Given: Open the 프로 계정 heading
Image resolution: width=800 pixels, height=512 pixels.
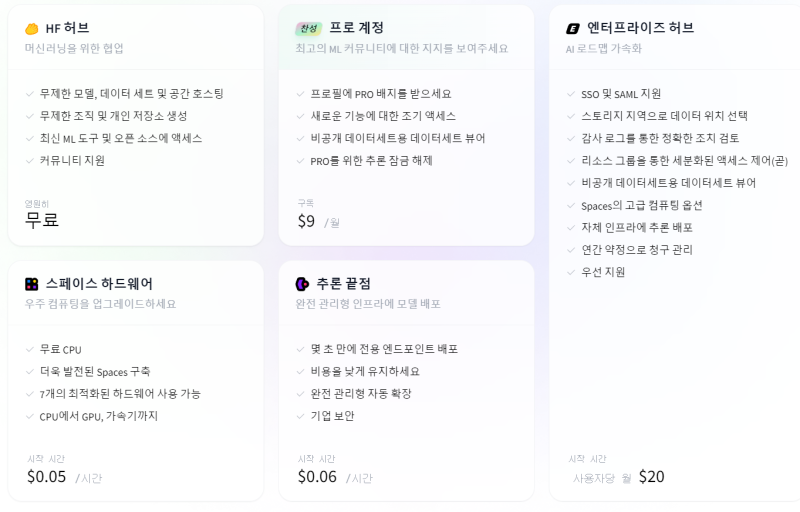Looking at the screenshot, I should tap(356, 28).
